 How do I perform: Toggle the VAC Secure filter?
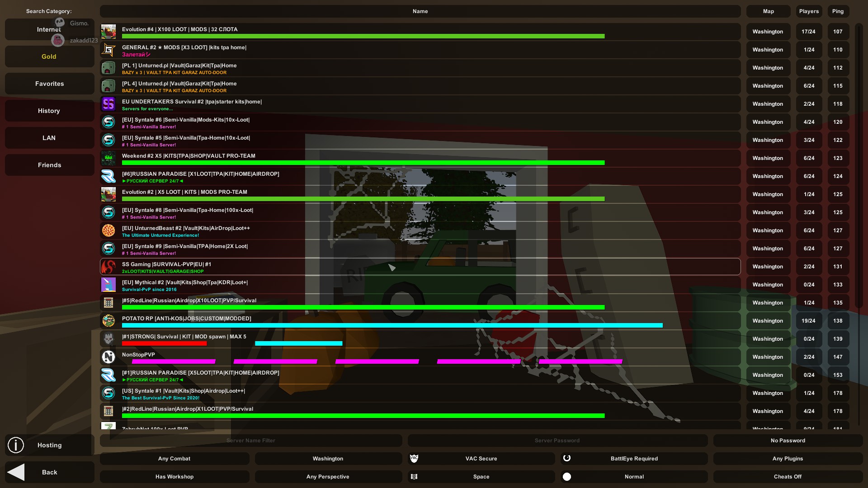coord(481,459)
